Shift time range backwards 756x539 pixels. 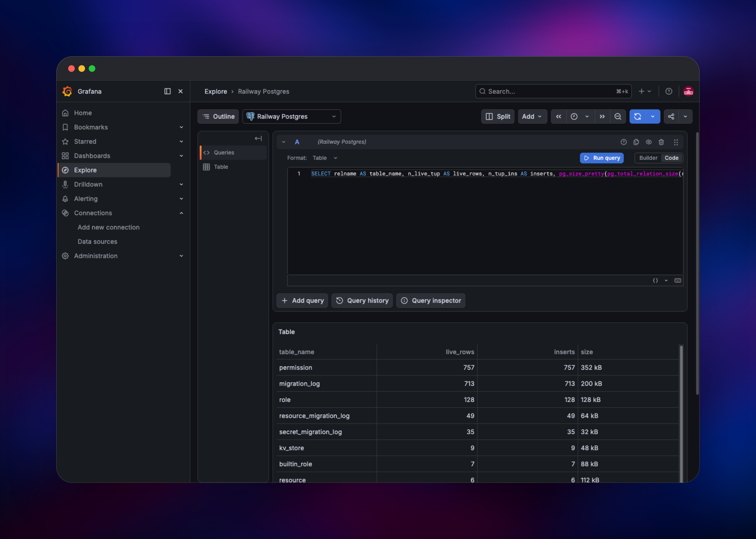click(559, 117)
